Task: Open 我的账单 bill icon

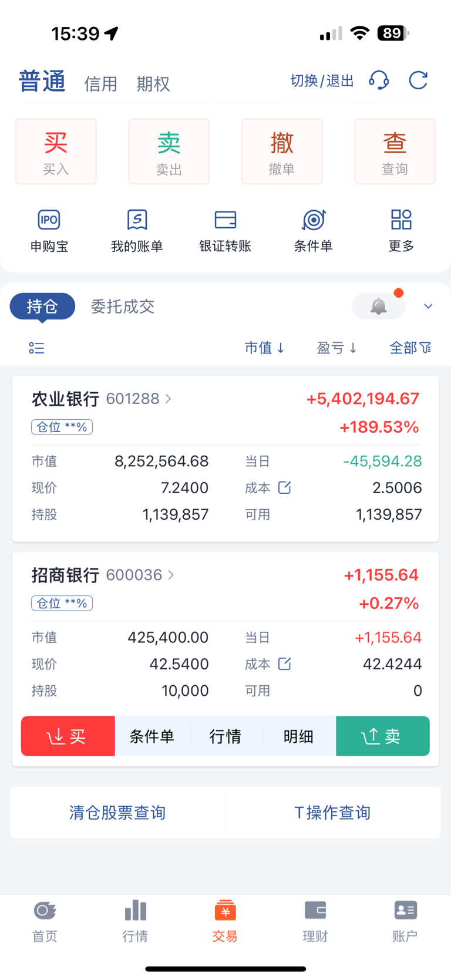Action: (137, 220)
